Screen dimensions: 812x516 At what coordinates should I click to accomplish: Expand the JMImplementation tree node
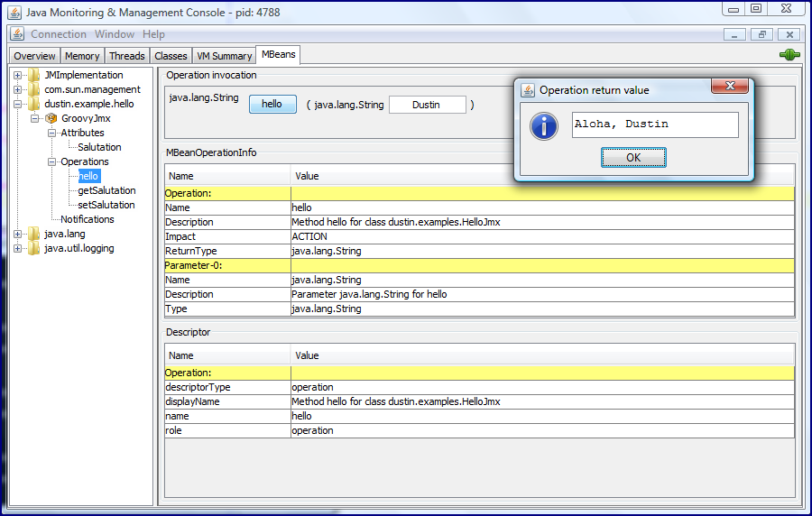18,75
